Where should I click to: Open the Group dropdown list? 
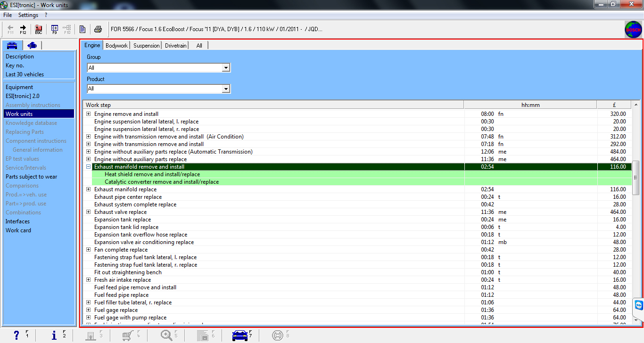[226, 68]
